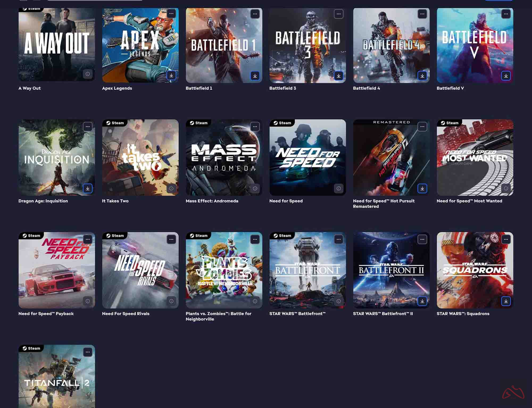Open options menu on Need For Speed Rivals
Image resolution: width=532 pixels, height=408 pixels.
pyautogui.click(x=171, y=239)
